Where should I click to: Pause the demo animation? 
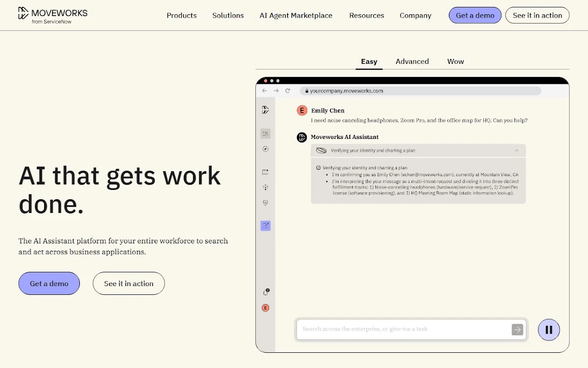click(549, 330)
